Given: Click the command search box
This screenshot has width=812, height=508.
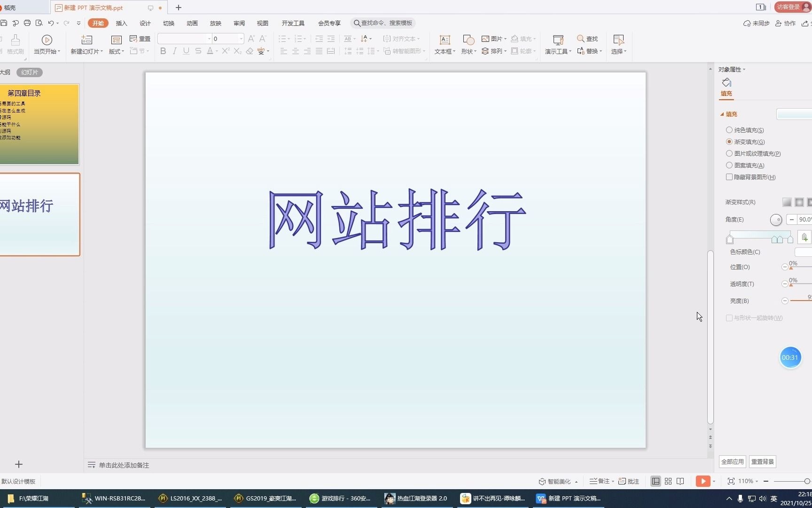Looking at the screenshot, I should [x=383, y=23].
